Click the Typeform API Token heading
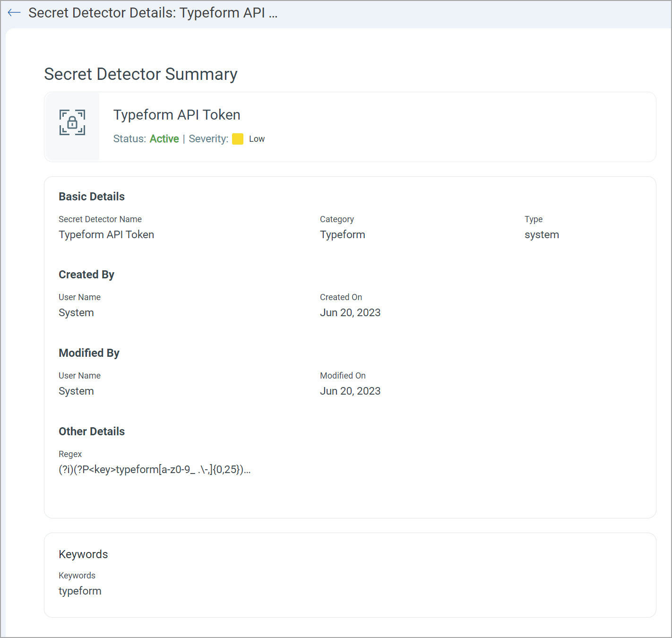 tap(177, 115)
